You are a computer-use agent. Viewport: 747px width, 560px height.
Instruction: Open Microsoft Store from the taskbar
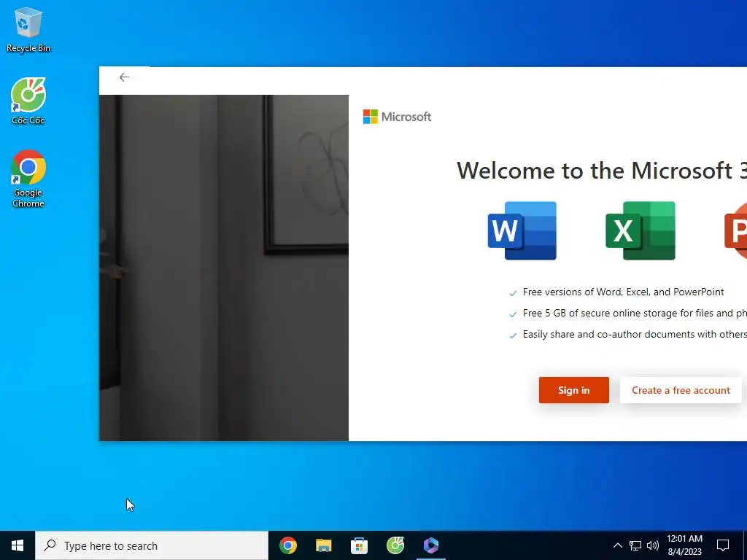(x=359, y=545)
